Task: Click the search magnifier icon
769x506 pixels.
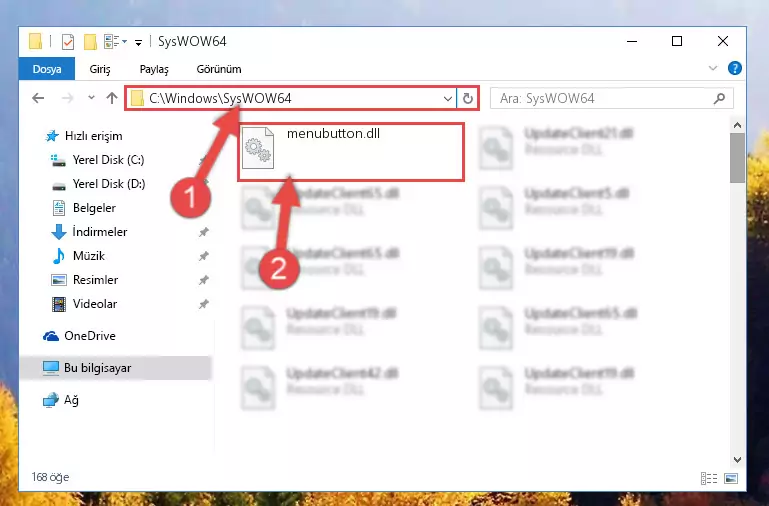Action: pyautogui.click(x=719, y=99)
